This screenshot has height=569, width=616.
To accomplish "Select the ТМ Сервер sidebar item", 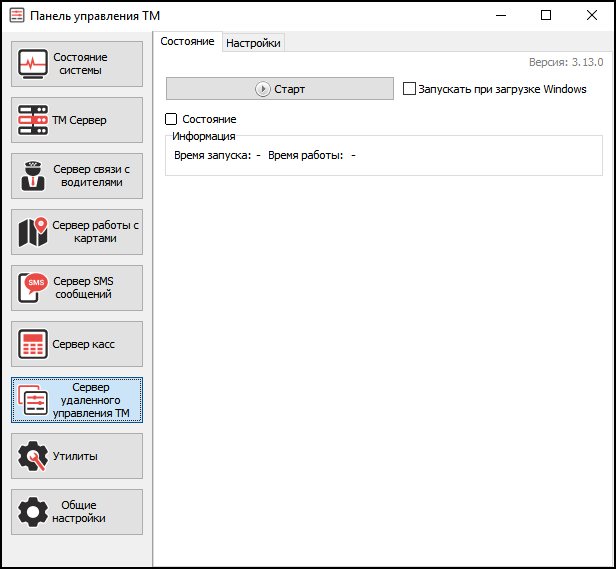I will pos(77,120).
